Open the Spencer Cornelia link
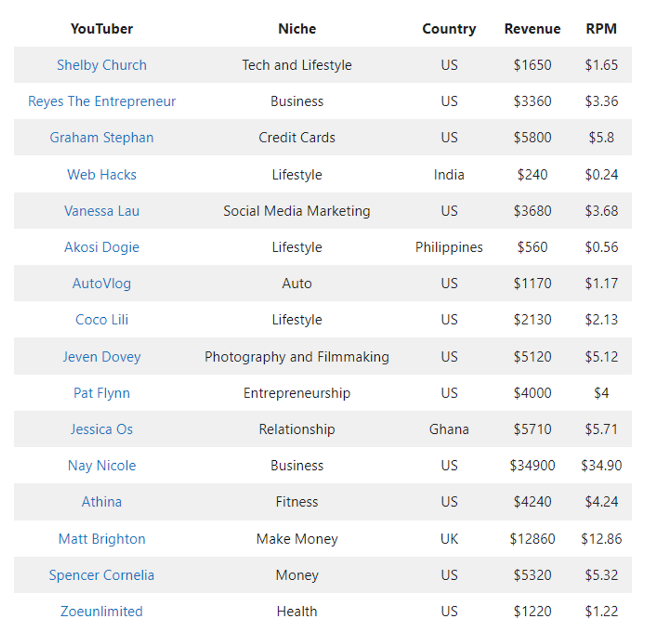 coord(101,575)
